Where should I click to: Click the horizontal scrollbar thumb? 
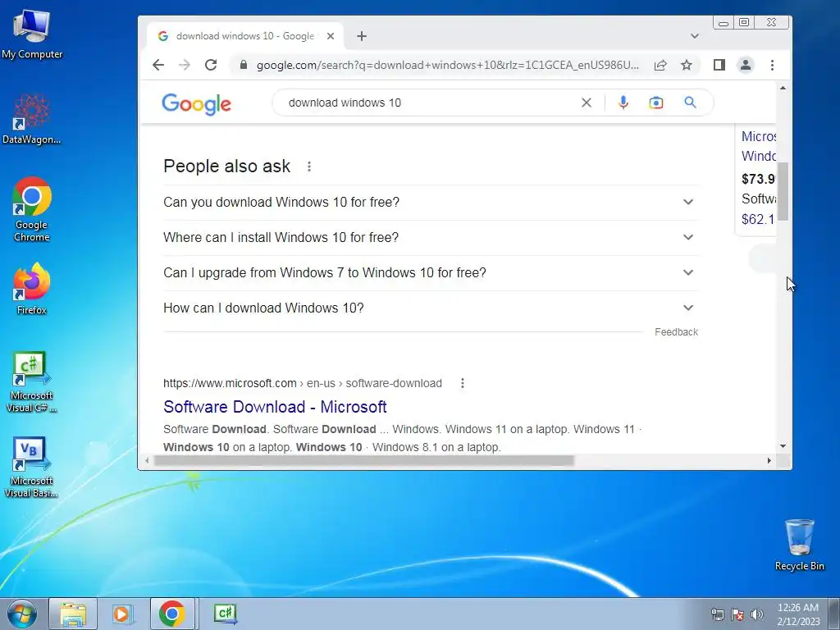363,461
